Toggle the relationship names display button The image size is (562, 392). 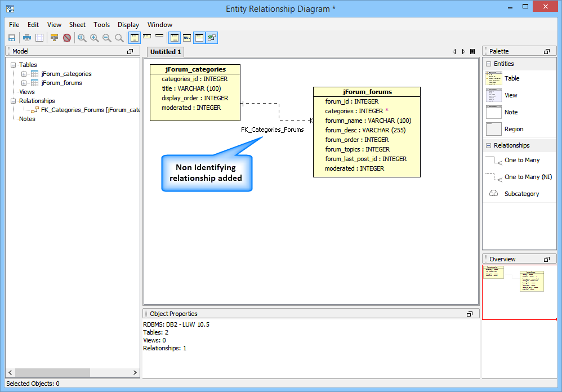[x=212, y=38]
